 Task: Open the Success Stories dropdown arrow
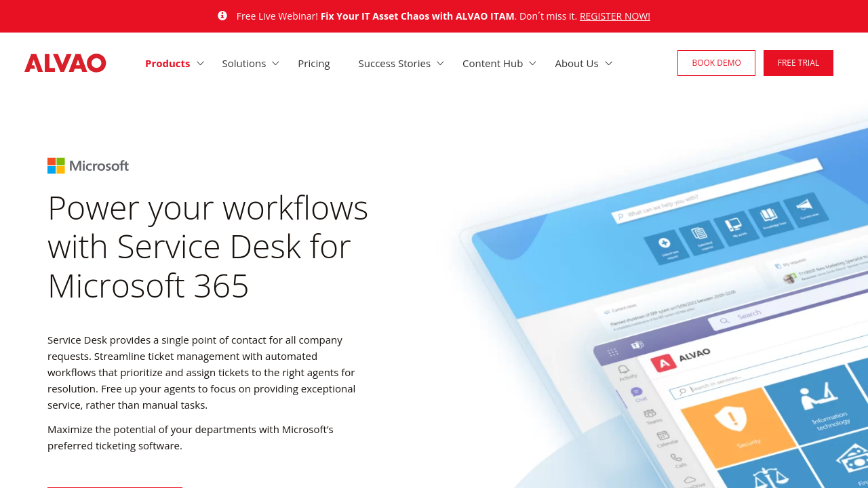(440, 63)
